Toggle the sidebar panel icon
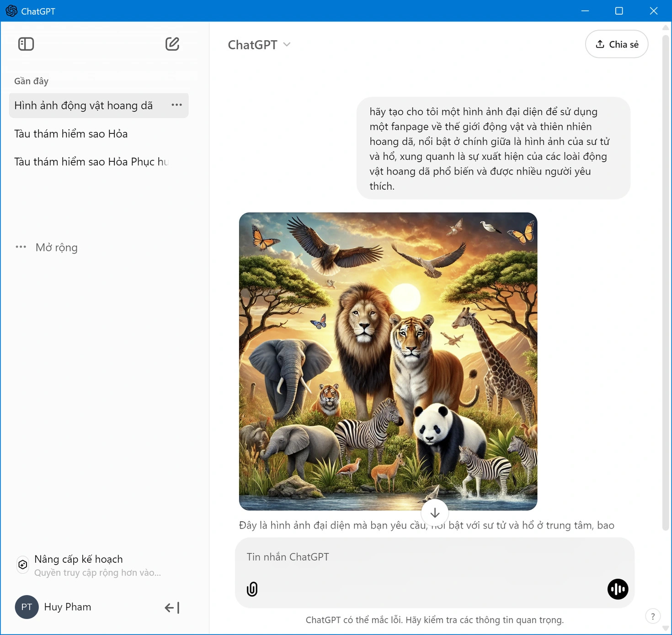Image resolution: width=672 pixels, height=635 pixels. pyautogui.click(x=26, y=44)
